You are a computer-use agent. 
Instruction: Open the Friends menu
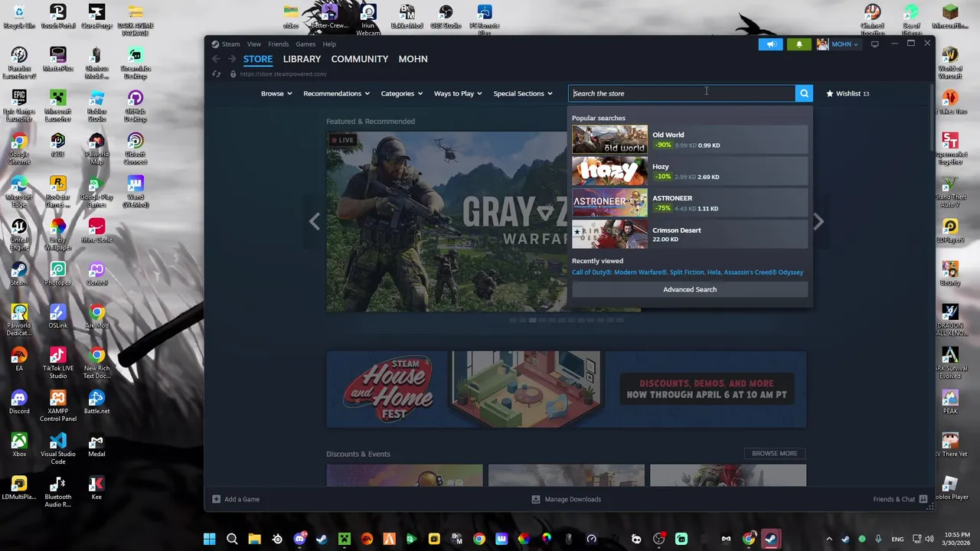point(278,44)
